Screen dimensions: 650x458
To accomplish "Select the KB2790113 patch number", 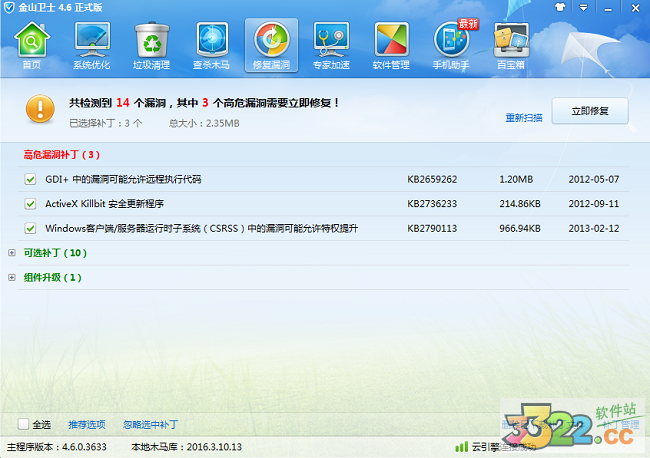I will [432, 228].
